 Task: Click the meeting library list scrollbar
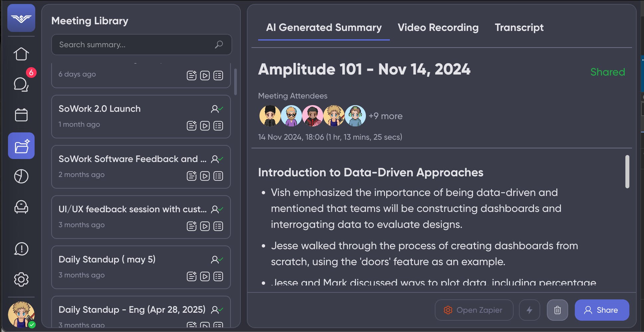point(236,82)
